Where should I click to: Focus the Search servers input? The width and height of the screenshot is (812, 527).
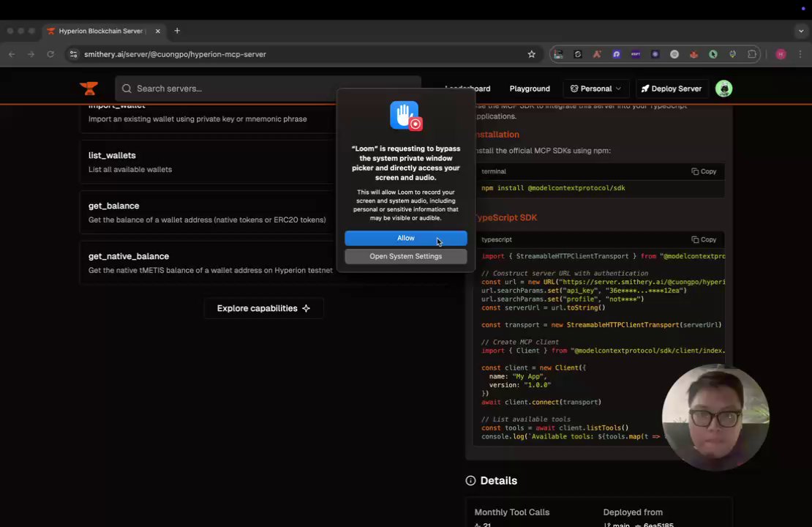pyautogui.click(x=268, y=89)
